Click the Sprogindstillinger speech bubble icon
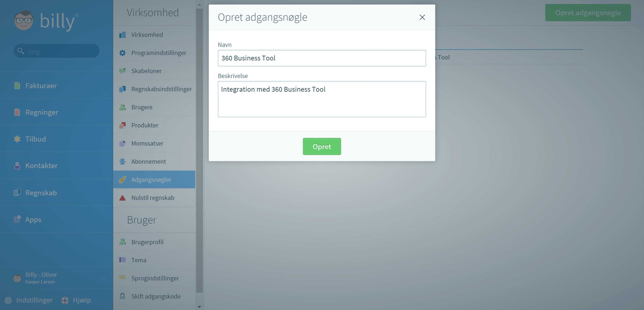The image size is (644, 310). [123, 278]
